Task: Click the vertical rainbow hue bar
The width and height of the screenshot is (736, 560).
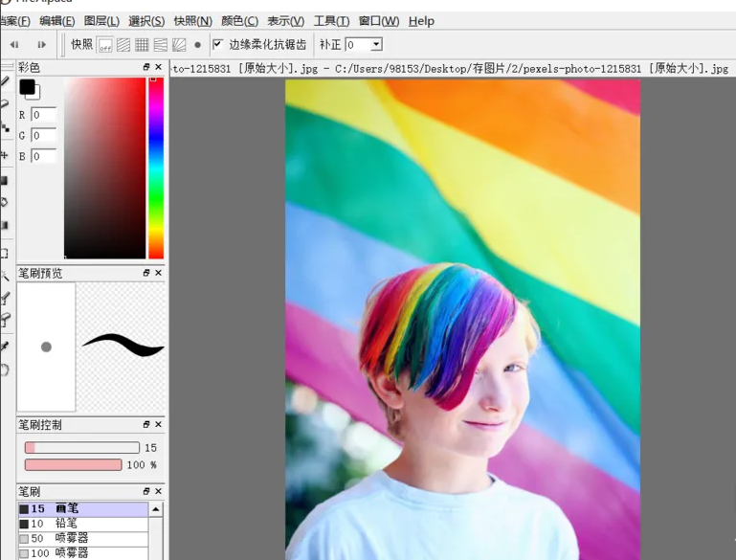Action: coord(156,168)
